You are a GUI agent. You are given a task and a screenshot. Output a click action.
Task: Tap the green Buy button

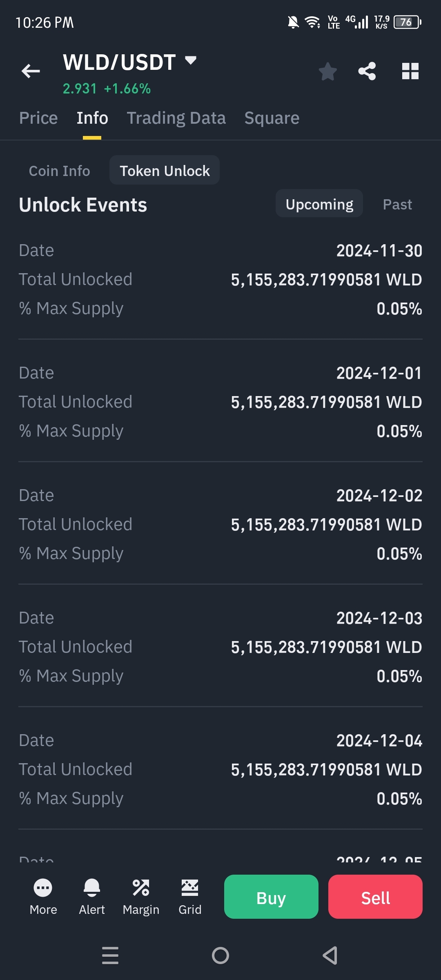(x=271, y=897)
